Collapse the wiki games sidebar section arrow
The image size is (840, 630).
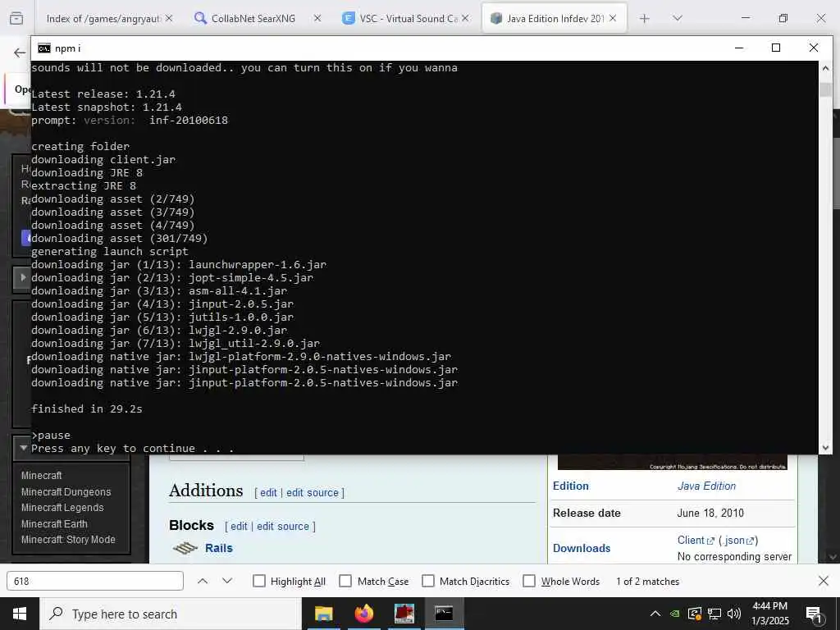click(23, 447)
